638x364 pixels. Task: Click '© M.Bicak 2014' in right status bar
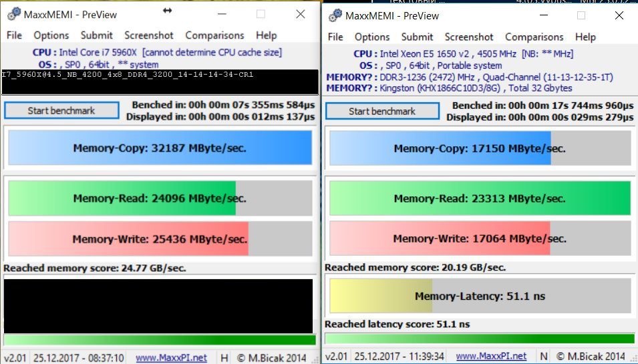click(x=591, y=356)
